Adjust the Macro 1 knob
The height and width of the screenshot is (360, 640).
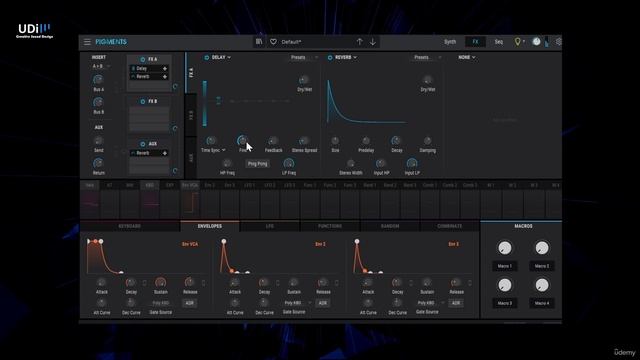click(504, 248)
